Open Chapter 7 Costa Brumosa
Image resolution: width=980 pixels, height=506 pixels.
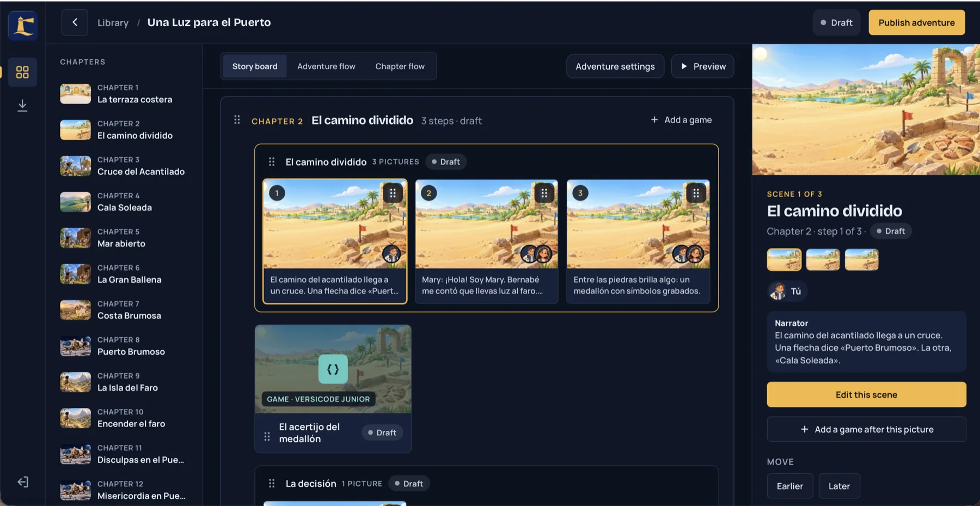(124, 310)
